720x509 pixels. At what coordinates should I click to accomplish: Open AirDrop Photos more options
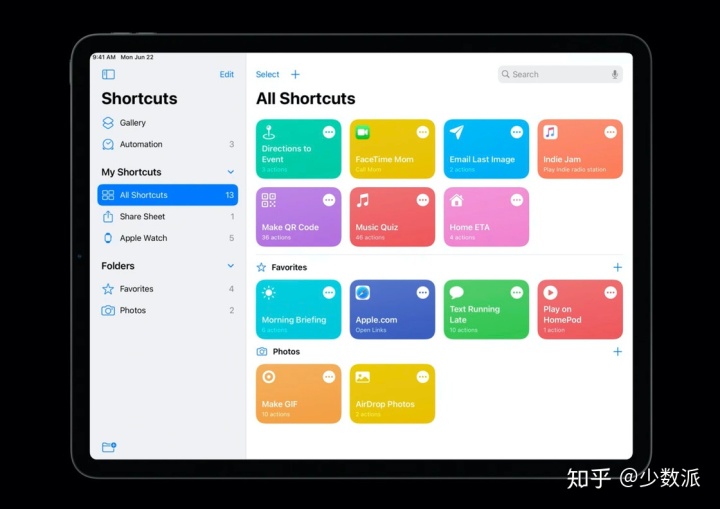point(422,377)
